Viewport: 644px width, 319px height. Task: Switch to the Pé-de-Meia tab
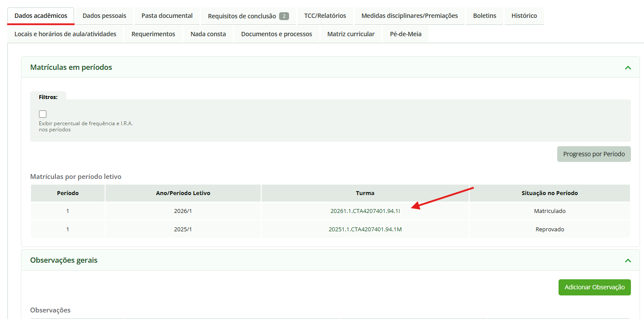click(x=405, y=34)
